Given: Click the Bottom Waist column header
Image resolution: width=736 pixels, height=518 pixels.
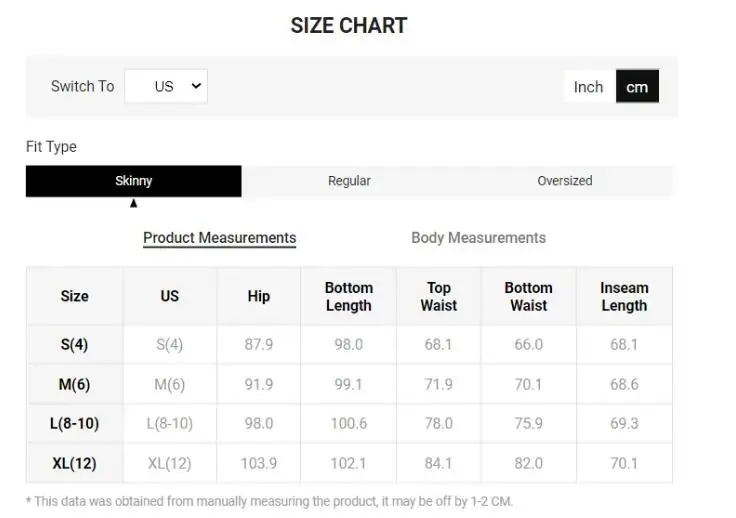Looking at the screenshot, I should pyautogui.click(x=528, y=296).
